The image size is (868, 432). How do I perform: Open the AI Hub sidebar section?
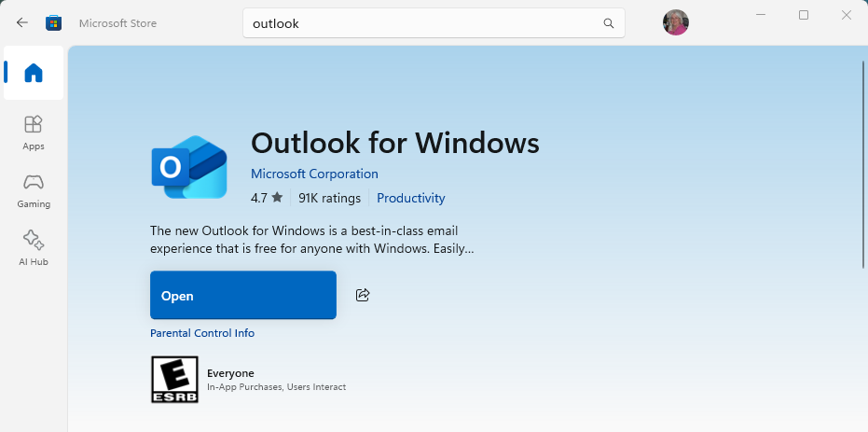pyautogui.click(x=34, y=248)
